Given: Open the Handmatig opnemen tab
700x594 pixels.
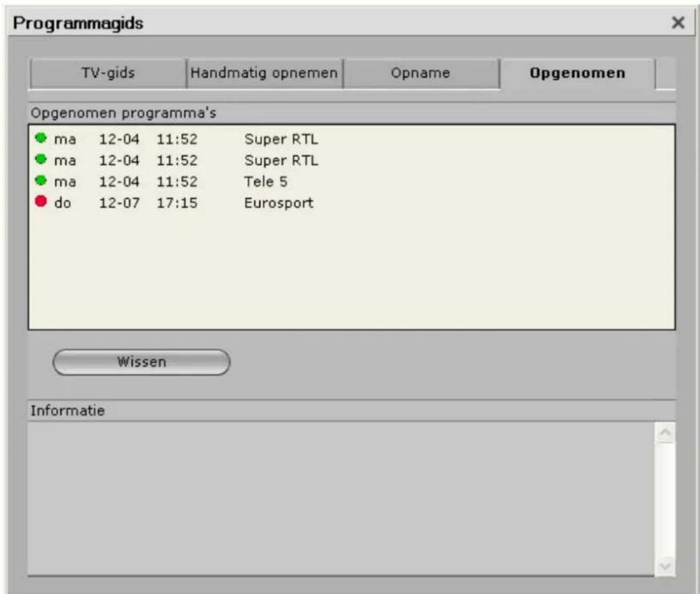Looking at the screenshot, I should point(265,73).
